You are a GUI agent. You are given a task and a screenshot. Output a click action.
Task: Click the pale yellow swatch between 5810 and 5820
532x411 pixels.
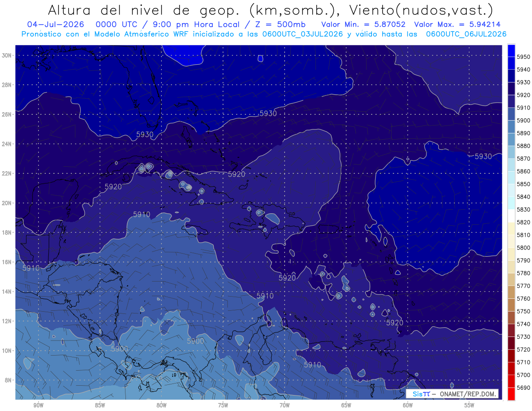click(511, 228)
